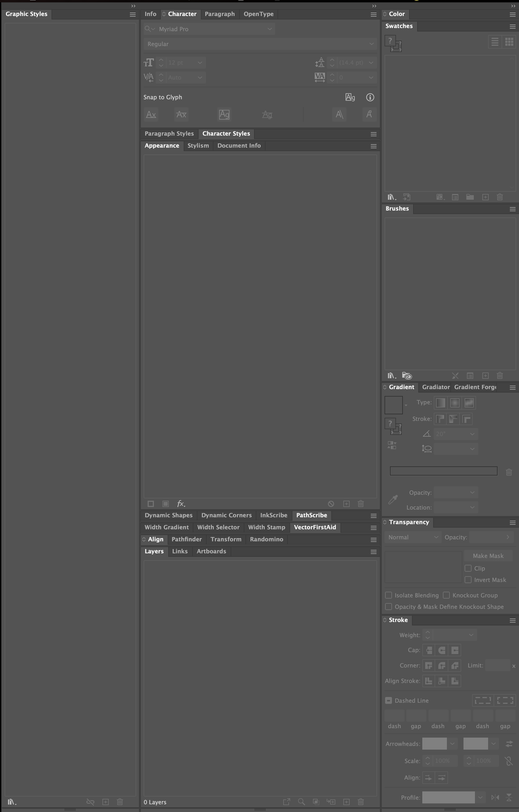519x812 pixels.
Task: Select the Add New Effect (fx) icon
Action: pyautogui.click(x=181, y=504)
